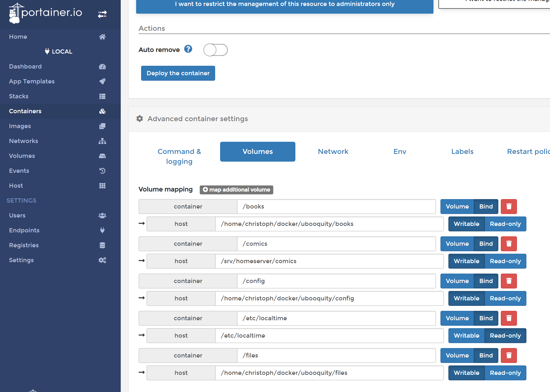
Task: Click map additional volume button
Action: (x=236, y=190)
